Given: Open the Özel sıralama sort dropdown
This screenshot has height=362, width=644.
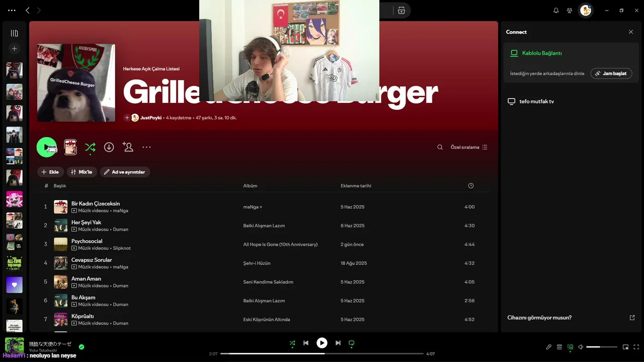Looking at the screenshot, I should click(469, 147).
